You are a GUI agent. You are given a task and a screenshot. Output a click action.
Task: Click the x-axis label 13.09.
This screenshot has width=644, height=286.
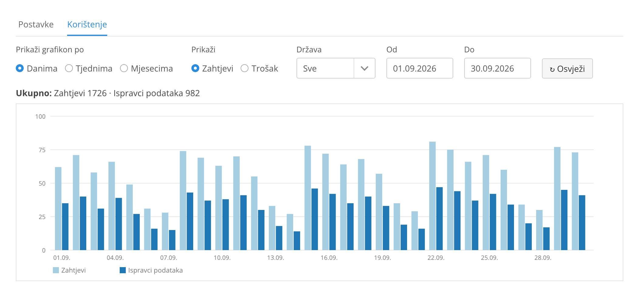tap(276, 258)
